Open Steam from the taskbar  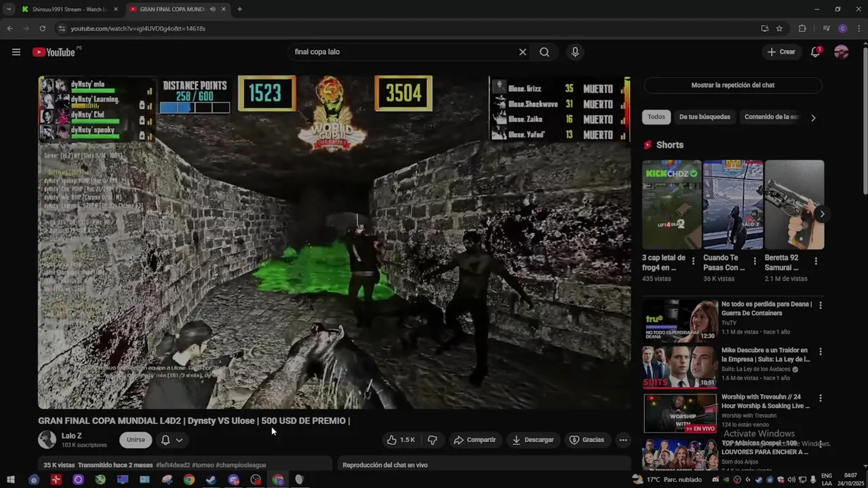pos(211,480)
